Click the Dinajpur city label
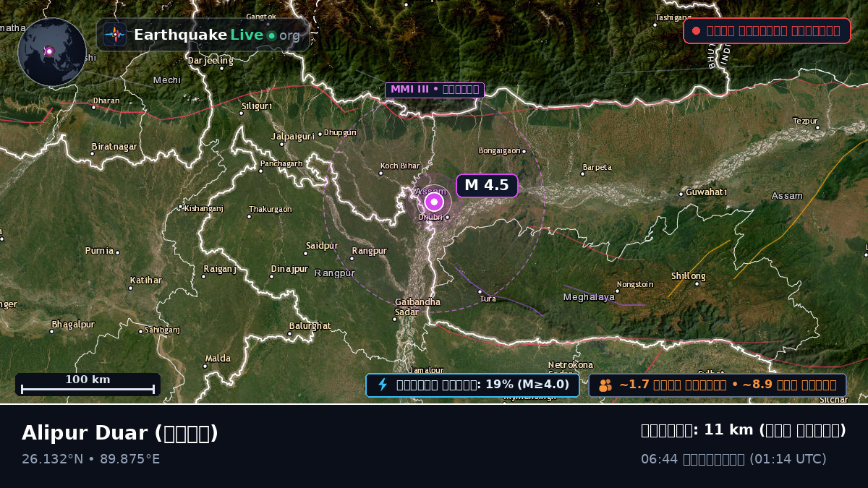This screenshot has width=868, height=488. pyautogui.click(x=289, y=269)
